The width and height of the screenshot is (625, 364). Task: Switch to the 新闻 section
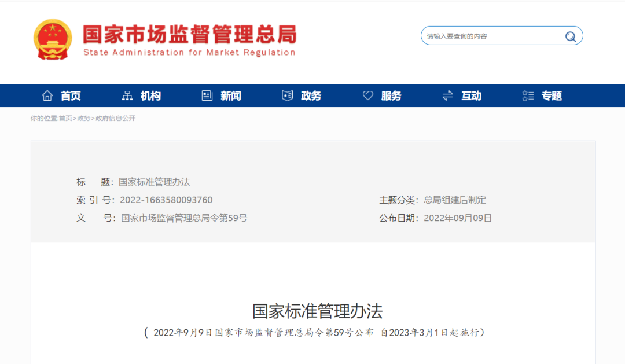(229, 95)
